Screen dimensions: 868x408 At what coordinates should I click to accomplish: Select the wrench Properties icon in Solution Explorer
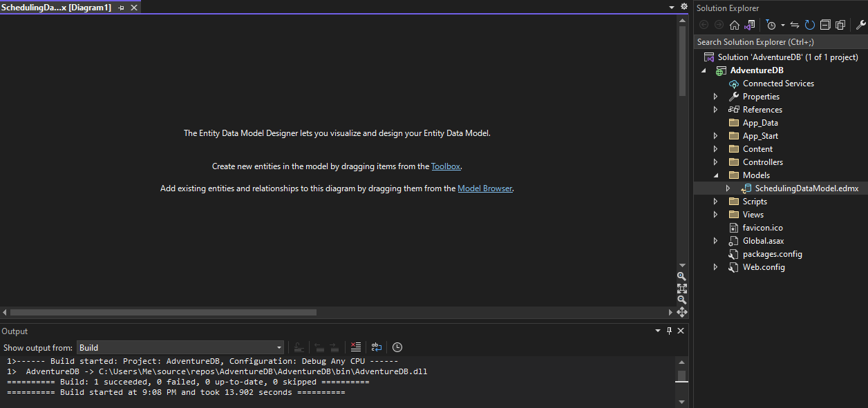(861, 25)
